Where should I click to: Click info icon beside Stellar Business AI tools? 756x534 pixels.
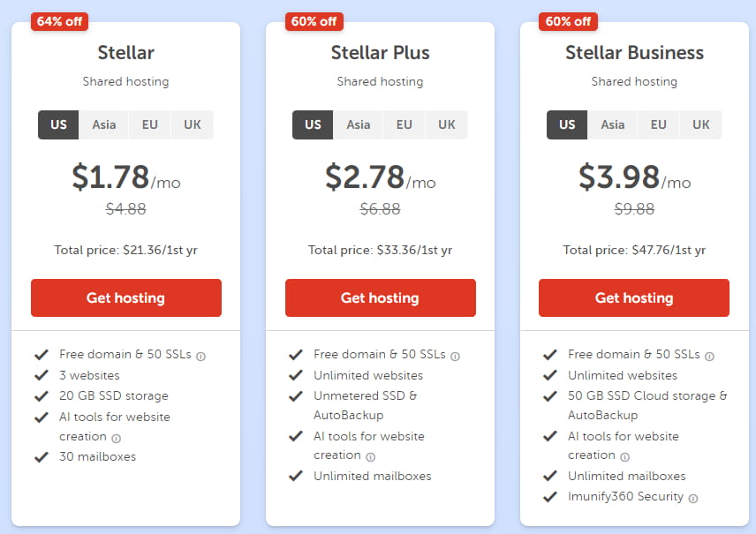pos(624,457)
